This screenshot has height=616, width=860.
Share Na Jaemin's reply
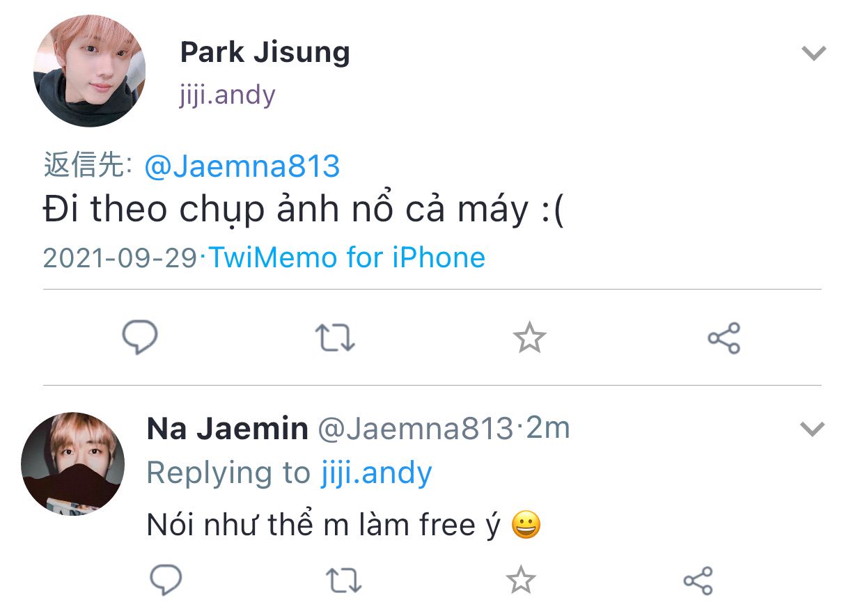point(698,581)
